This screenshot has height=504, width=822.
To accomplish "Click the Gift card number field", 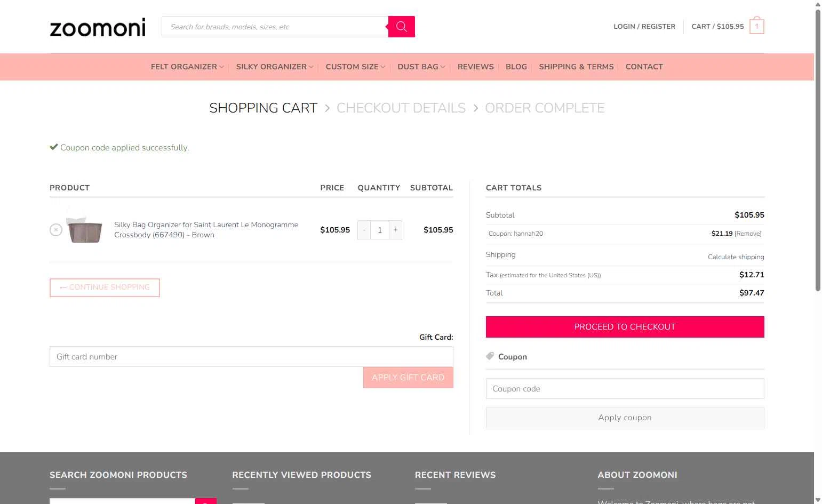I will tap(251, 357).
